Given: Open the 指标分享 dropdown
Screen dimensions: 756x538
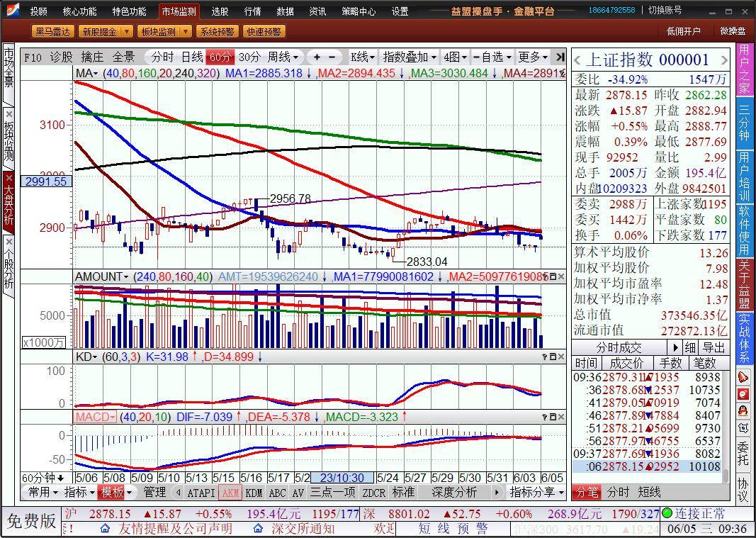Looking at the screenshot, I should (537, 492).
